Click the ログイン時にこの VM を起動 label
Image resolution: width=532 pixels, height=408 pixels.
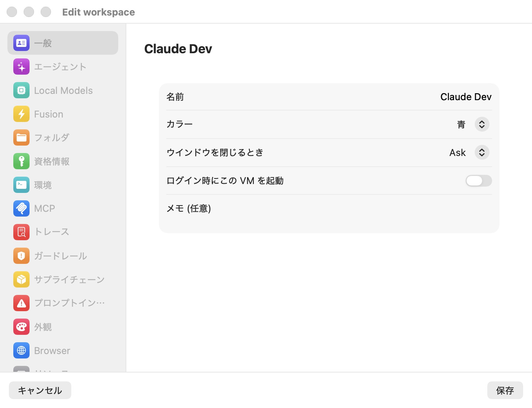[225, 181]
